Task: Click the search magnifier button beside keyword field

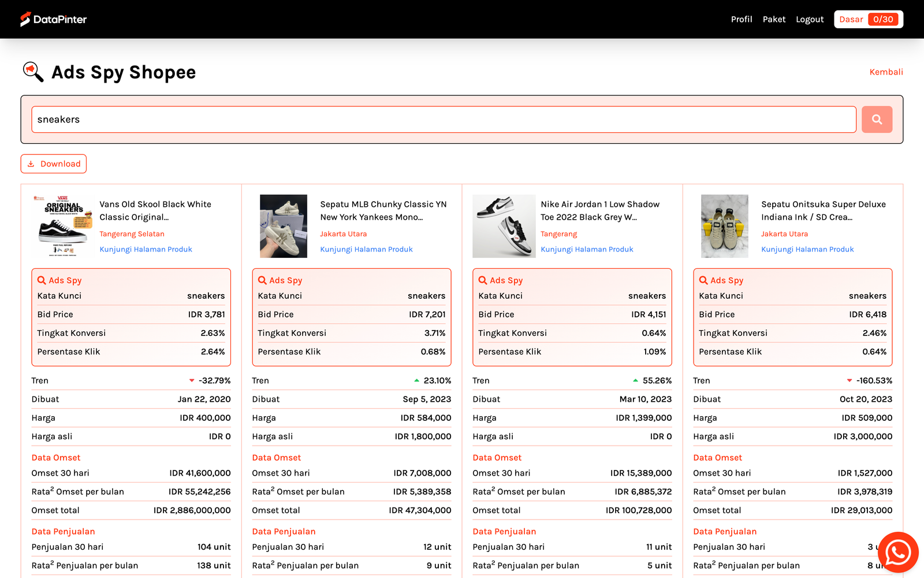Action: (x=877, y=119)
